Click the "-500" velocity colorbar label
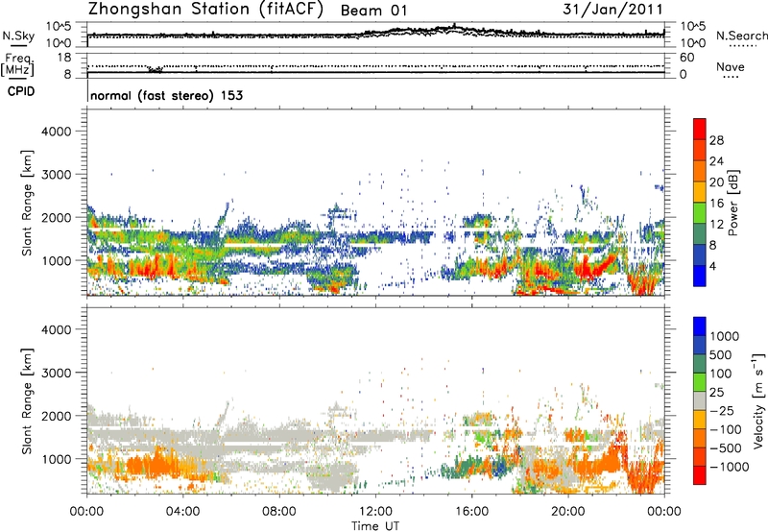Image resolution: width=768 pixels, height=532 pixels. point(726,448)
